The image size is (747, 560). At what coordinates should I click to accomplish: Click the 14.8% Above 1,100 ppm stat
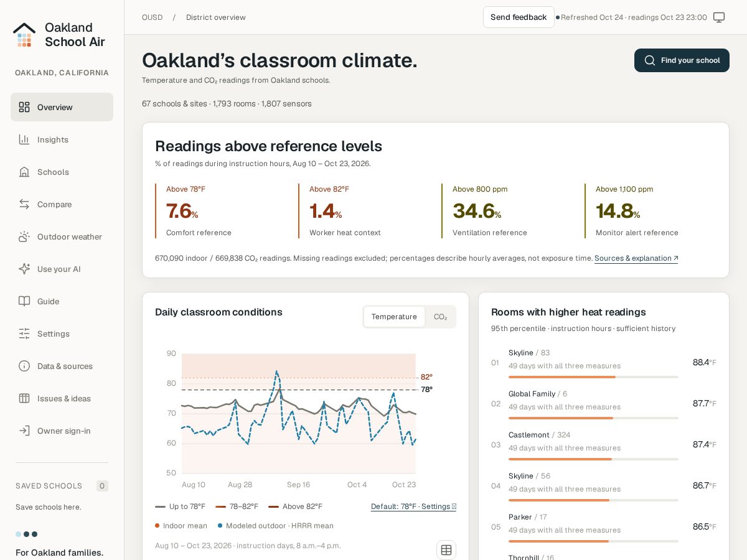click(x=651, y=211)
